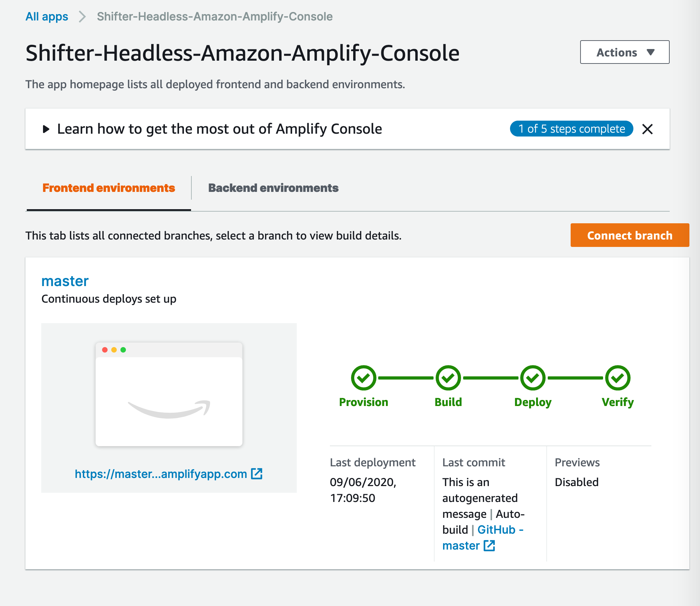Click external link icon beside amplifyapp.com URL

click(x=257, y=474)
